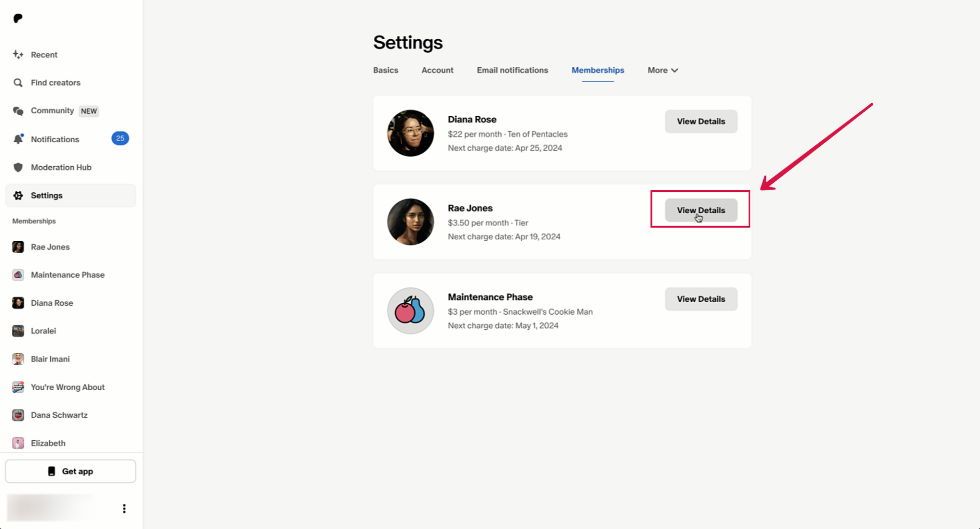Open Recent via the sparkle icon

[x=18, y=55]
